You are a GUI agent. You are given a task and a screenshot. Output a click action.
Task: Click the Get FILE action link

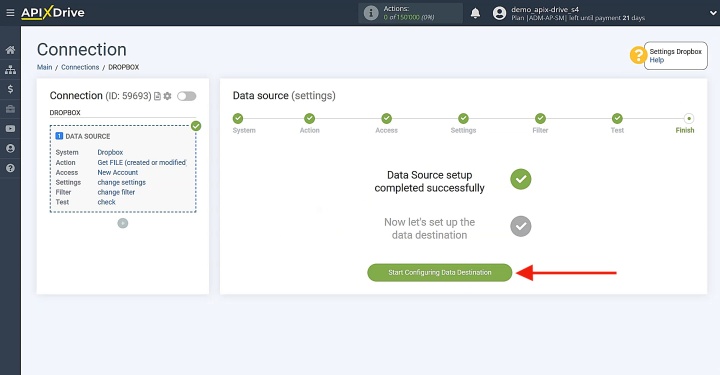click(142, 162)
